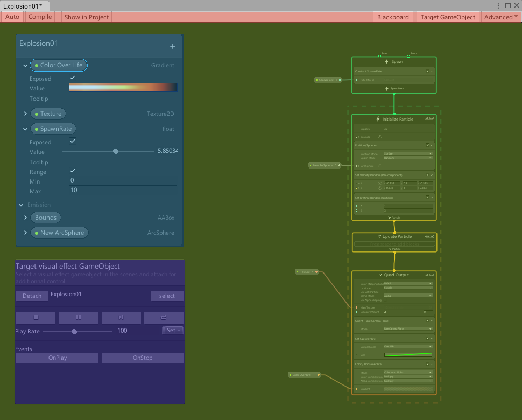Step to the next frame
522x420 pixels.
121,318
